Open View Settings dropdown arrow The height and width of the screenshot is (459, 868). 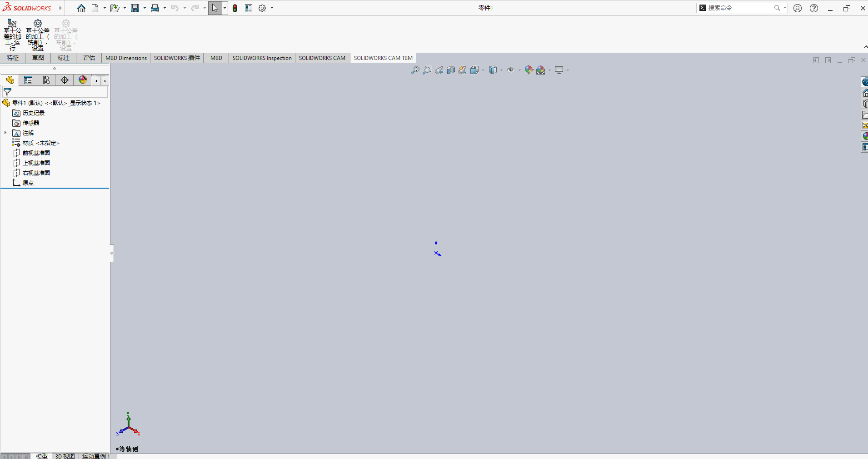tap(568, 70)
